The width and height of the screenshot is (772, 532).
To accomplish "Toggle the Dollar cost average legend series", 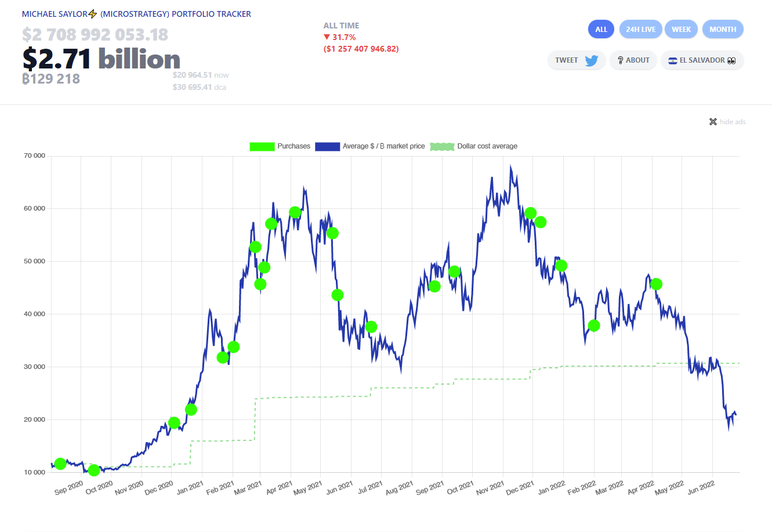I will coord(473,146).
